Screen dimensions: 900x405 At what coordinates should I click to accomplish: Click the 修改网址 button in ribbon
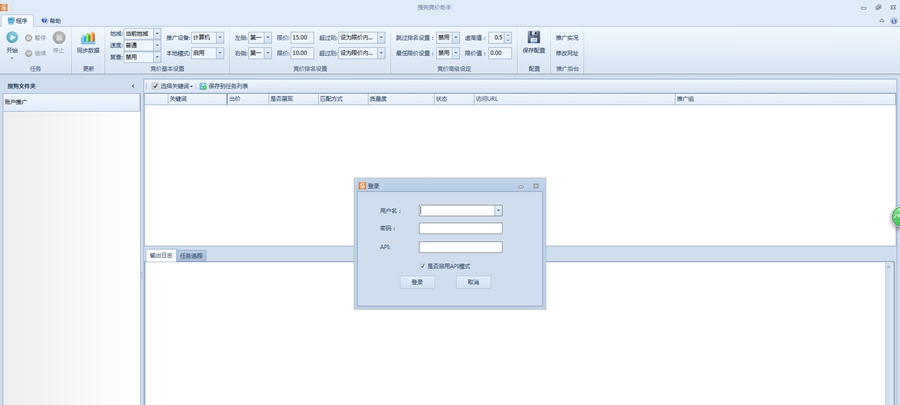click(567, 53)
